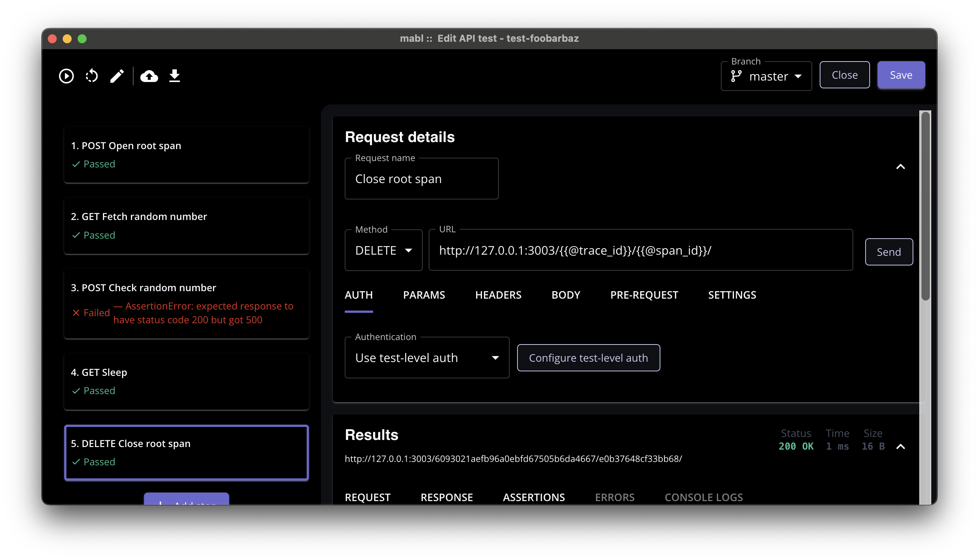
Task: Select step 4 GET Sleep
Action: [186, 381]
